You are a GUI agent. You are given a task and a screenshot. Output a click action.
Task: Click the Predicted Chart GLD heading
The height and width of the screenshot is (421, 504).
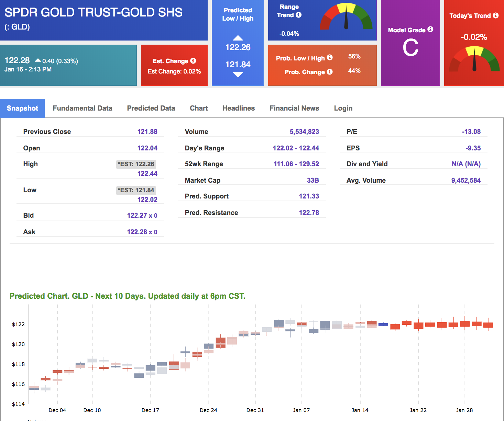127,296
